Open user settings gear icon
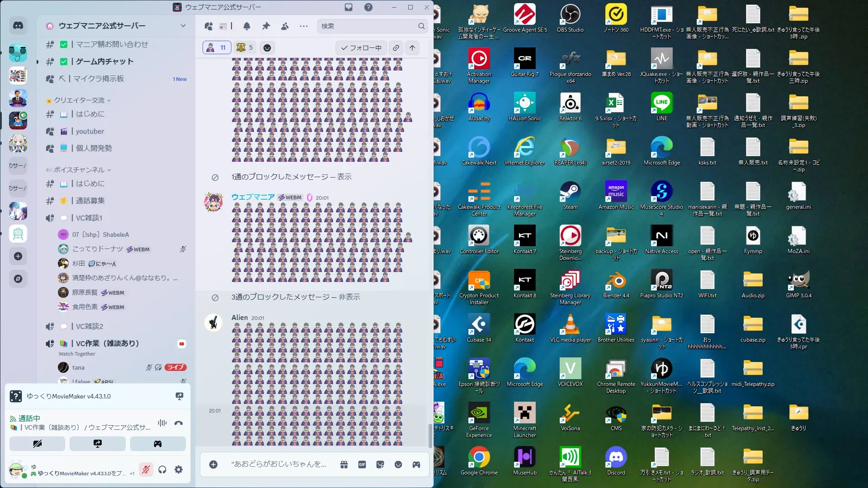This screenshot has width=868, height=488. click(179, 469)
